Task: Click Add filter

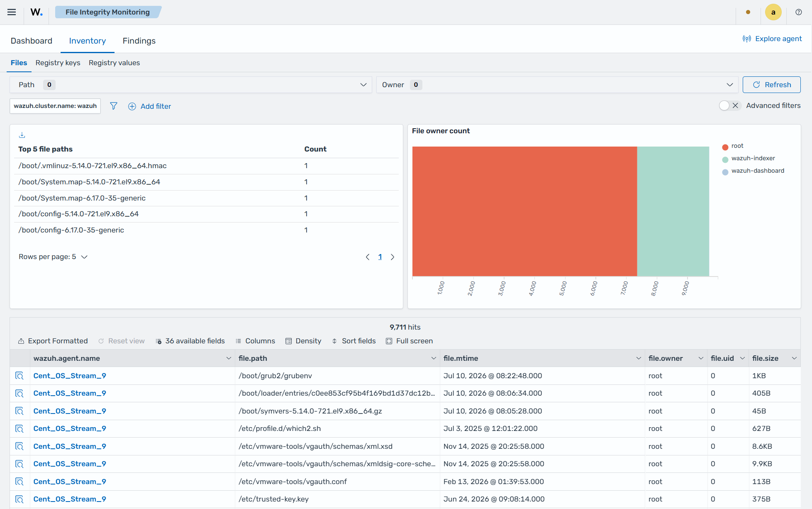Action: (150, 106)
